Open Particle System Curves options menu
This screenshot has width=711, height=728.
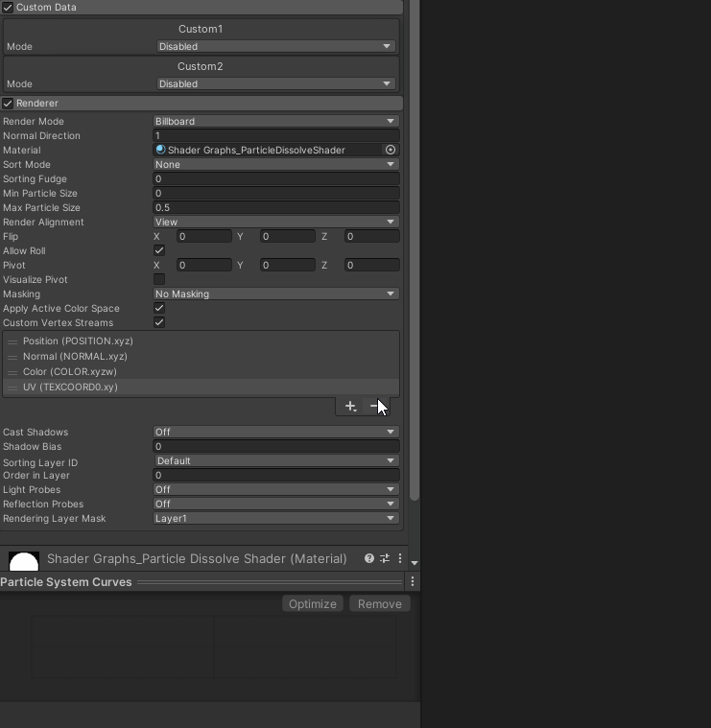tap(413, 581)
